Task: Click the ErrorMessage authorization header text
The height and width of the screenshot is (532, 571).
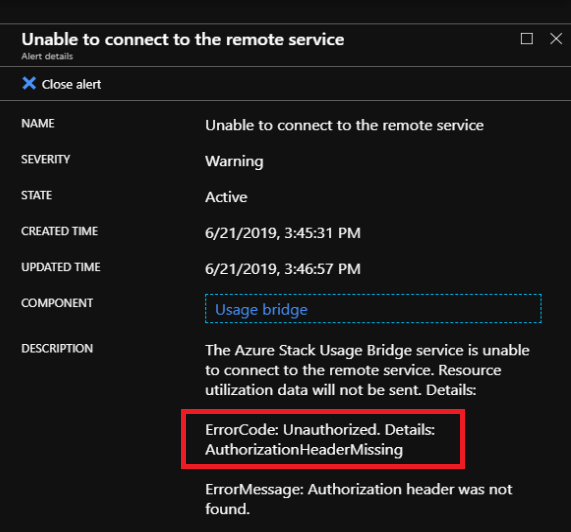Action: 359,499
